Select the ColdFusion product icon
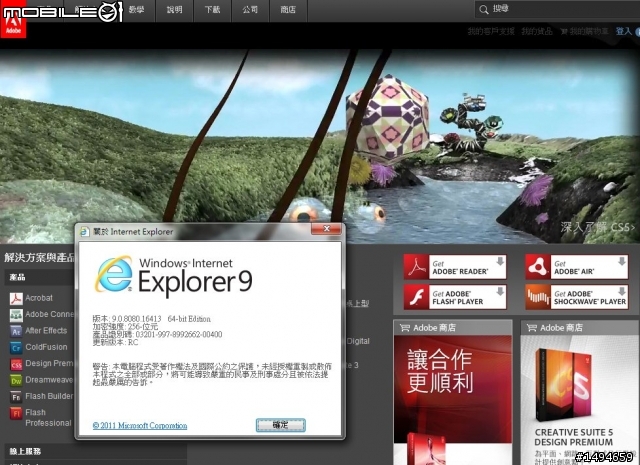The height and width of the screenshot is (465, 640). click(x=16, y=348)
